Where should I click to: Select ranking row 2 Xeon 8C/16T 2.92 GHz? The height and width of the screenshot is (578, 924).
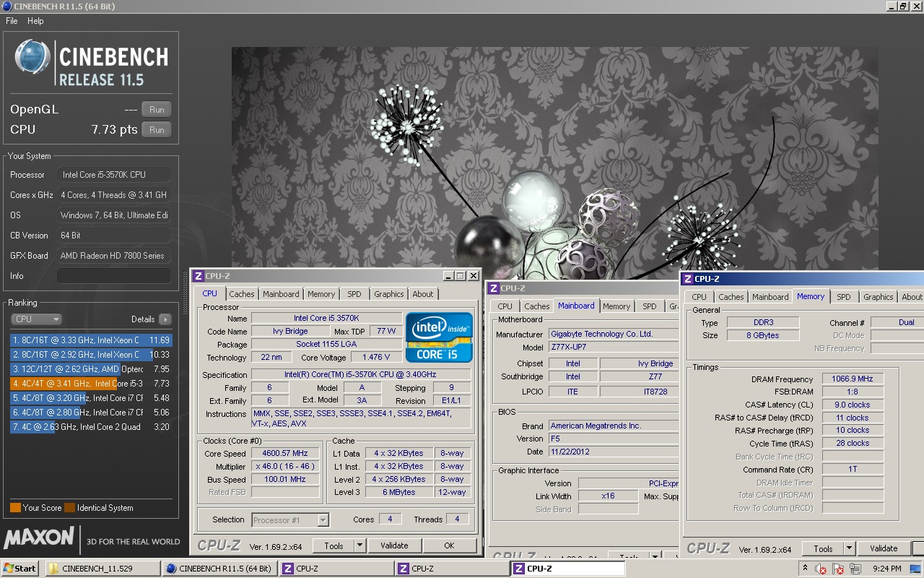click(91, 354)
